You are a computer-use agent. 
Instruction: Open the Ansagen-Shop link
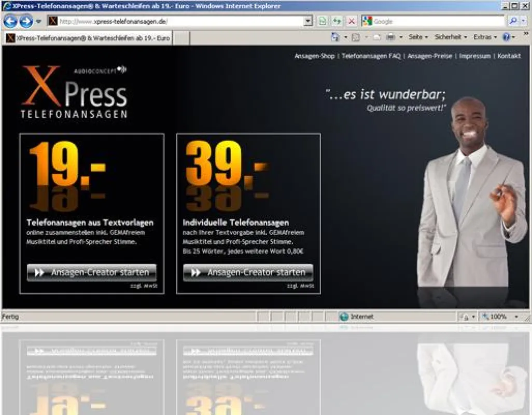[x=315, y=56]
